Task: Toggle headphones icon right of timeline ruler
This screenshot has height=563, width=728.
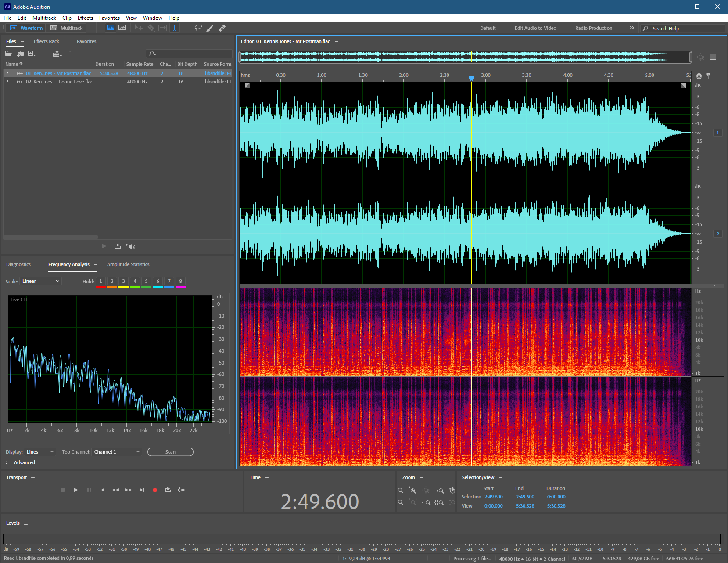Action: (x=699, y=76)
